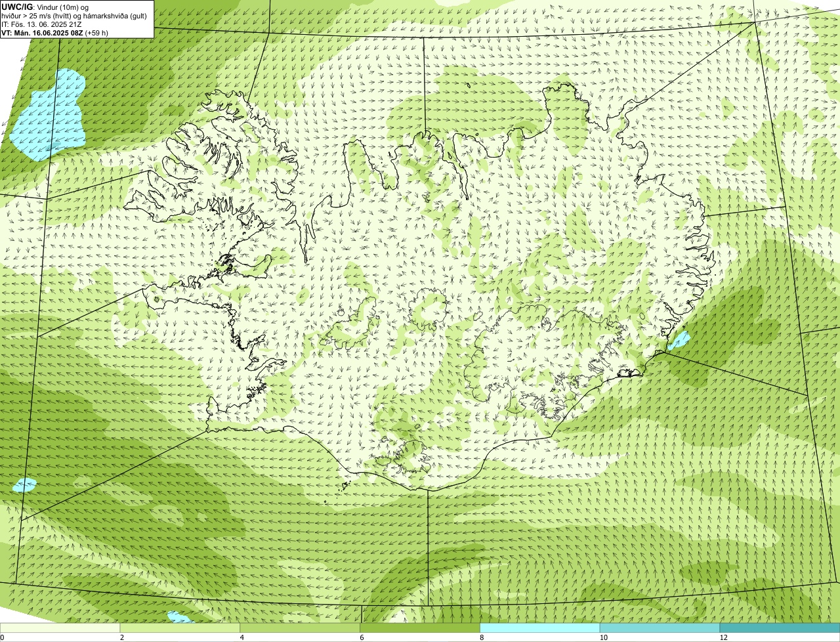
Task: Click the scale label '12'
Action: (x=723, y=637)
